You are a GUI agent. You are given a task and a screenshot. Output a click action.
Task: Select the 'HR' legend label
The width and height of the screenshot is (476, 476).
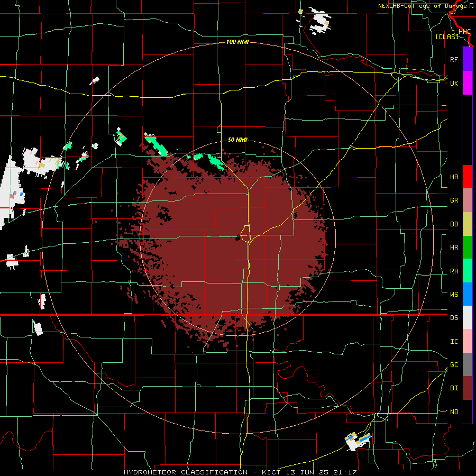click(454, 248)
